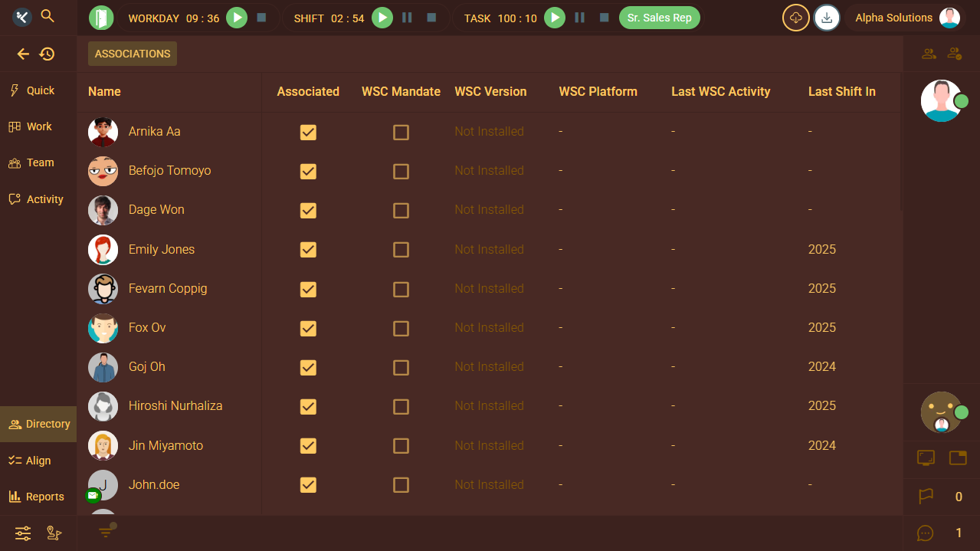The width and height of the screenshot is (980, 551).
Task: Click the ASSOCIATIONS button
Action: [x=133, y=54]
